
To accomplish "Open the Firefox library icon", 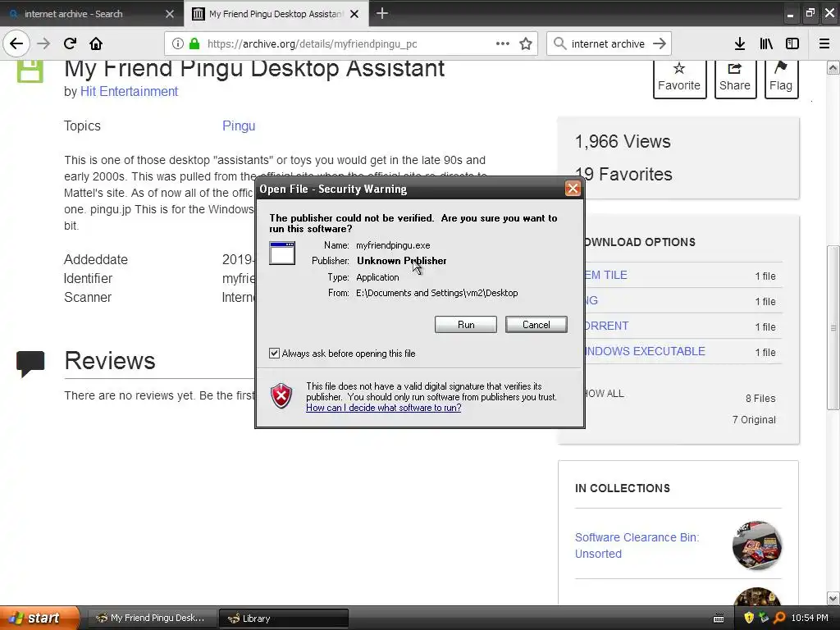I will (x=766, y=44).
